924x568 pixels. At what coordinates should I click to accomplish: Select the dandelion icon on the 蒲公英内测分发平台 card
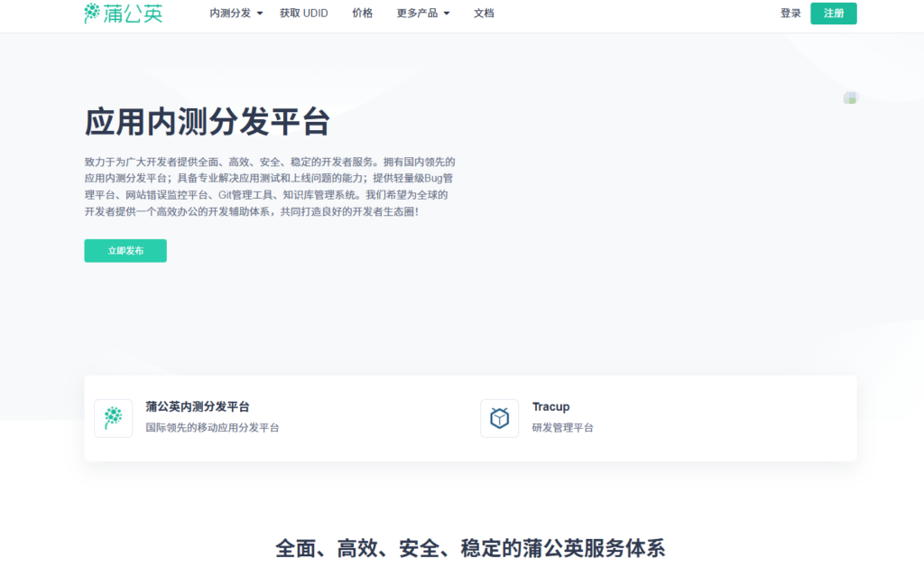tap(113, 418)
